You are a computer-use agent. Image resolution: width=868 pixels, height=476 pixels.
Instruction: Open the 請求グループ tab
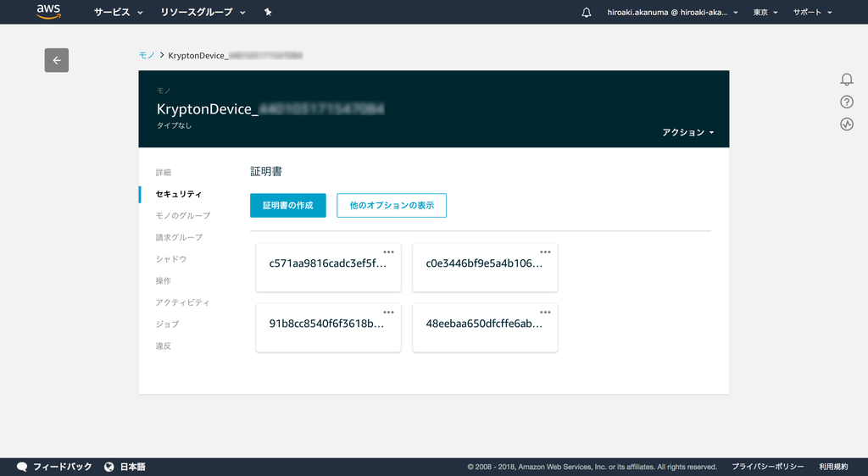pyautogui.click(x=179, y=237)
